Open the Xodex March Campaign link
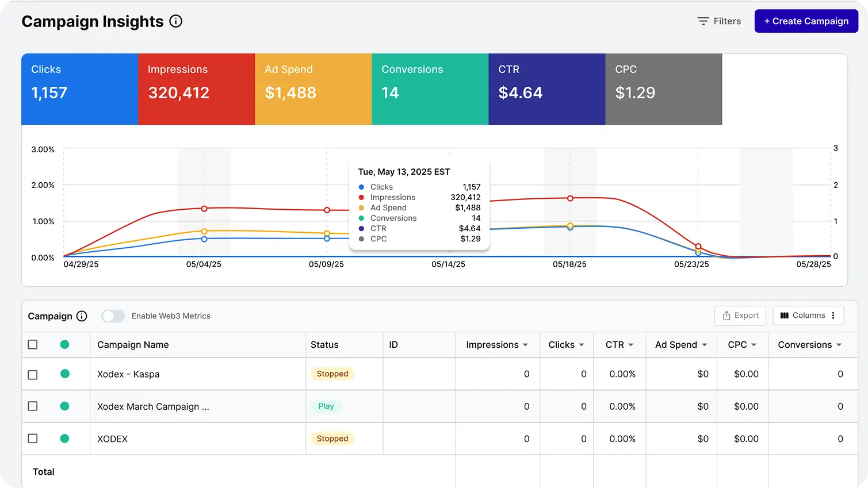This screenshot has height=488, width=868. (153, 406)
